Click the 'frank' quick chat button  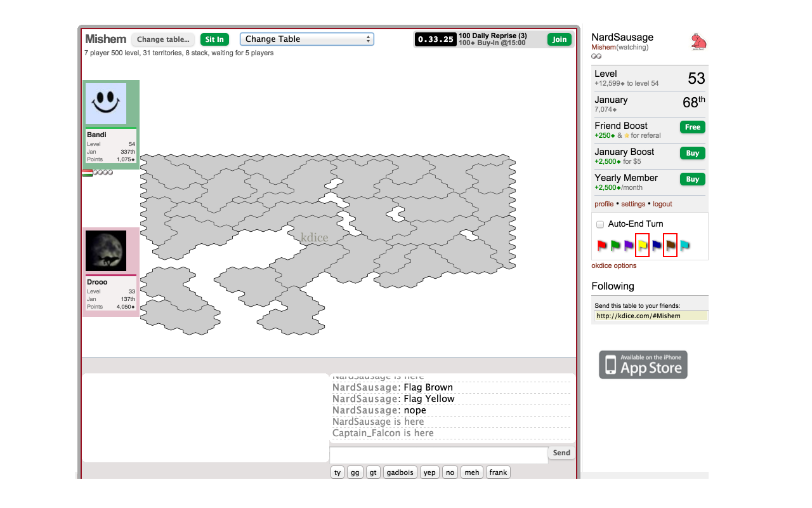[498, 472]
